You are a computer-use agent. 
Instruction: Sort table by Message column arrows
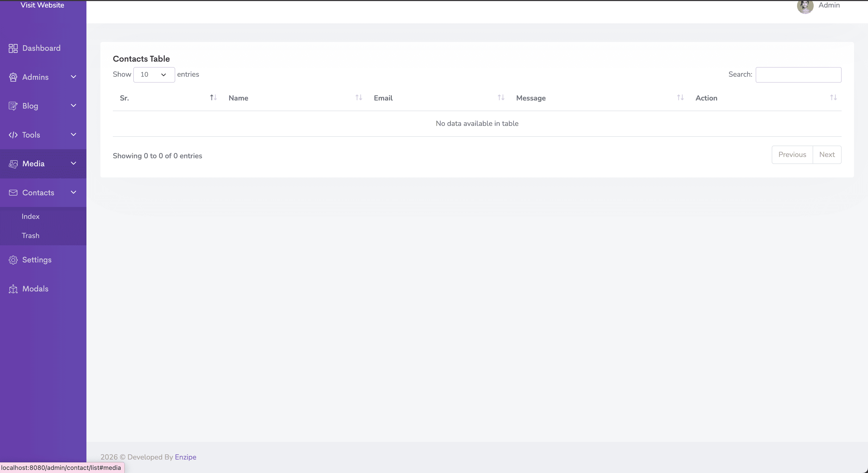[680, 97]
